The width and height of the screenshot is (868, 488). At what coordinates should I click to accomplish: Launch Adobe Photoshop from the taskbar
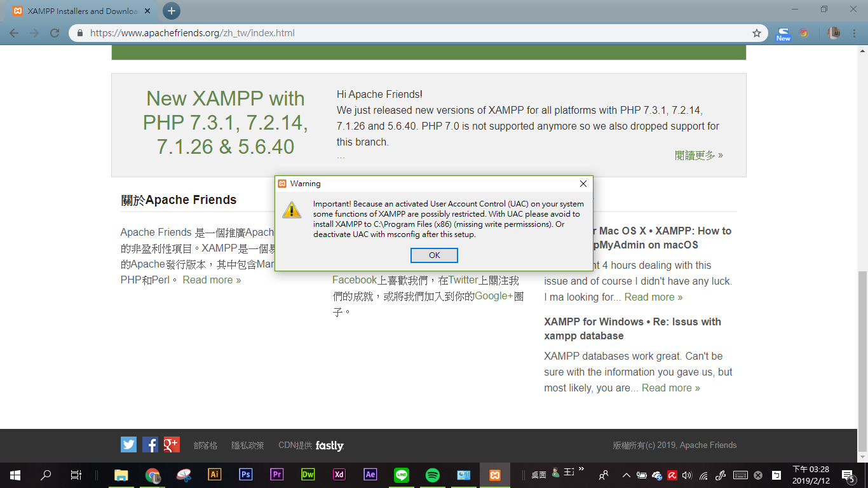246,475
